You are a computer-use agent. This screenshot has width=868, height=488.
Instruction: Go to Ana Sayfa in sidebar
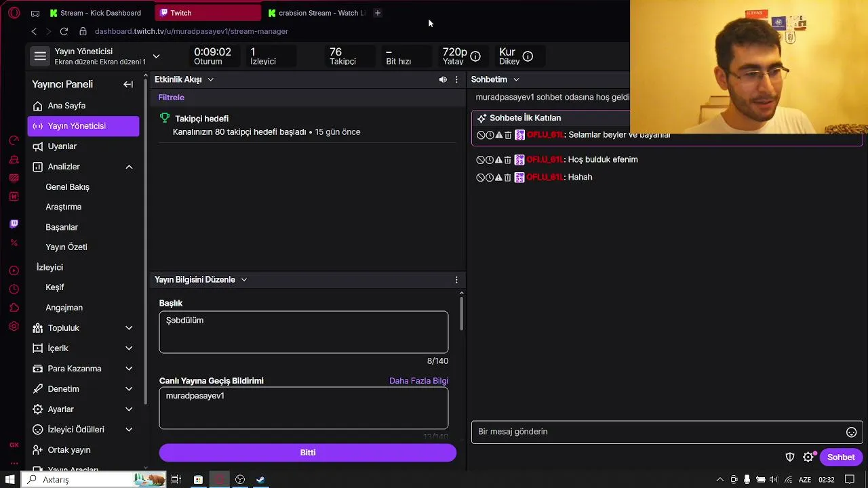coord(83,106)
